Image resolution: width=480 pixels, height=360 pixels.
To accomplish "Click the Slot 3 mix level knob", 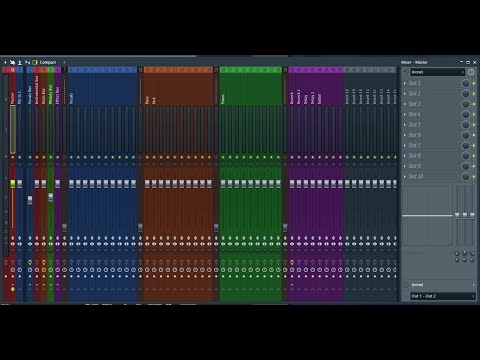I will tap(466, 104).
